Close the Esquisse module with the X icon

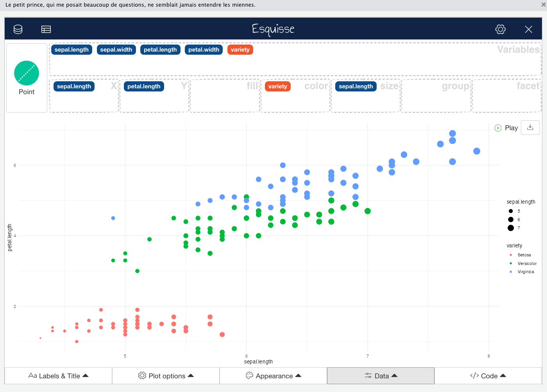(529, 29)
